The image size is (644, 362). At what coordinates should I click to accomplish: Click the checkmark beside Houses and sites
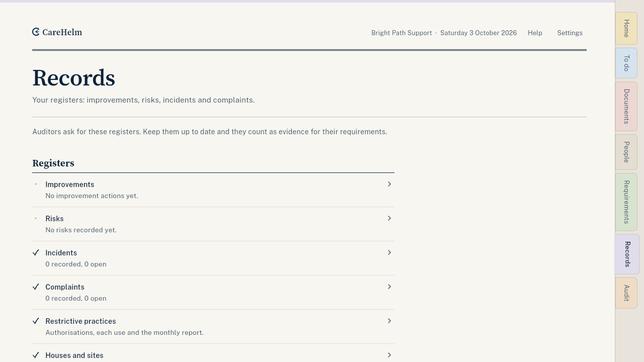36,355
